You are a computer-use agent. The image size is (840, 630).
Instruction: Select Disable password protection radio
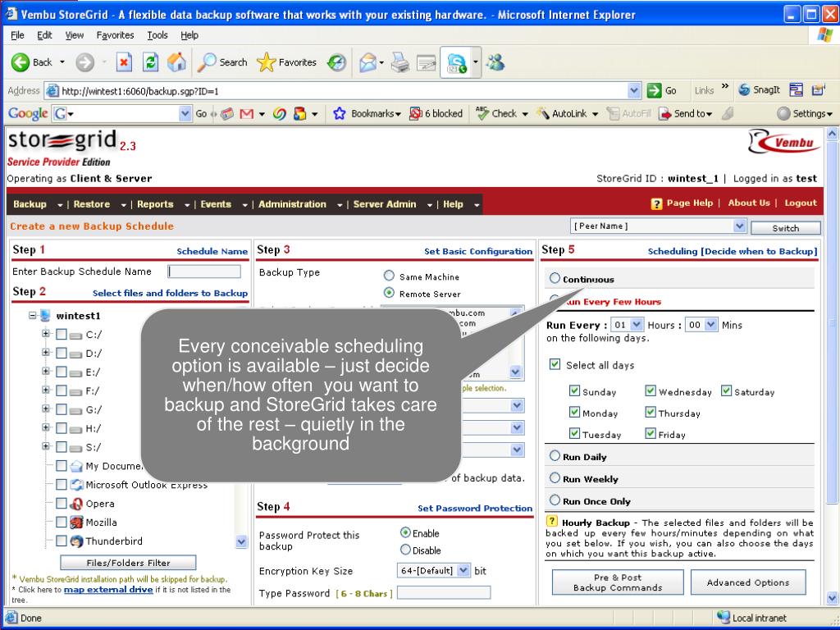click(405, 550)
